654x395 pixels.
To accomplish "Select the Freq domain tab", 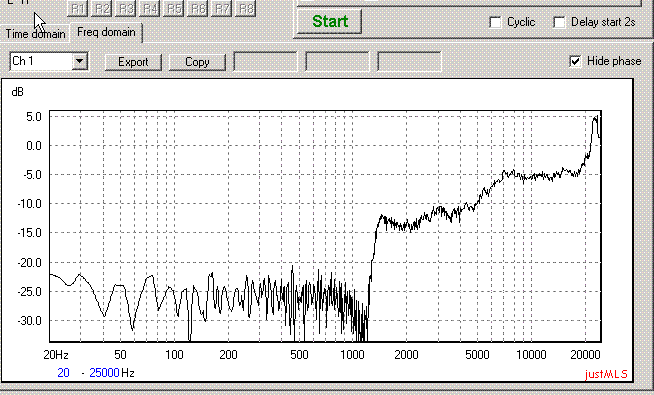I will pos(106,32).
